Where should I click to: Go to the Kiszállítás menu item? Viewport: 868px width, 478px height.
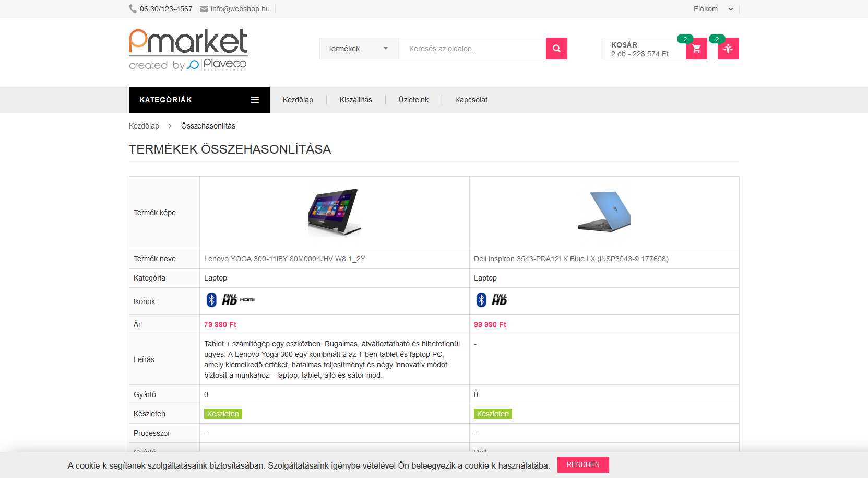point(356,100)
